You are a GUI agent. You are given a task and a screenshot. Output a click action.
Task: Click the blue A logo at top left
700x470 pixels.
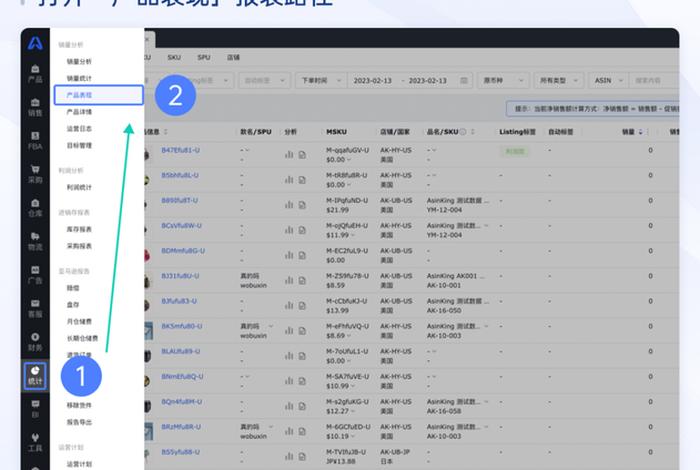(35, 43)
